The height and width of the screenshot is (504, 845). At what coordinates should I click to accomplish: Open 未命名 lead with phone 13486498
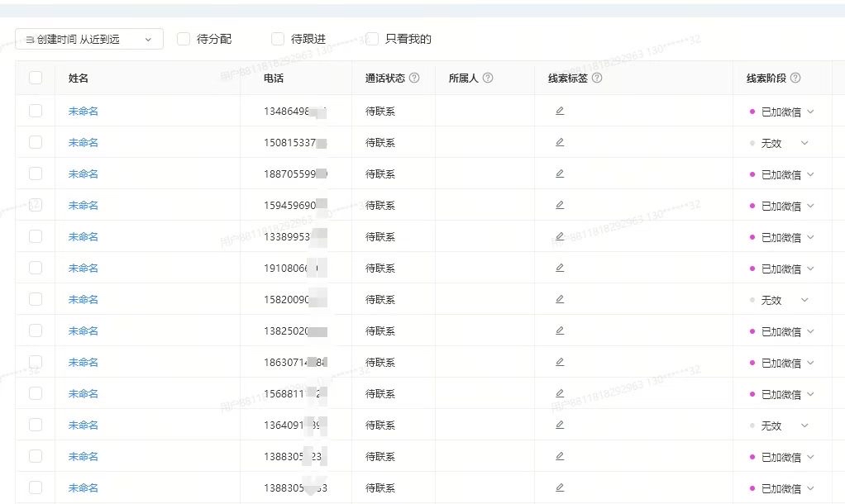tap(83, 111)
